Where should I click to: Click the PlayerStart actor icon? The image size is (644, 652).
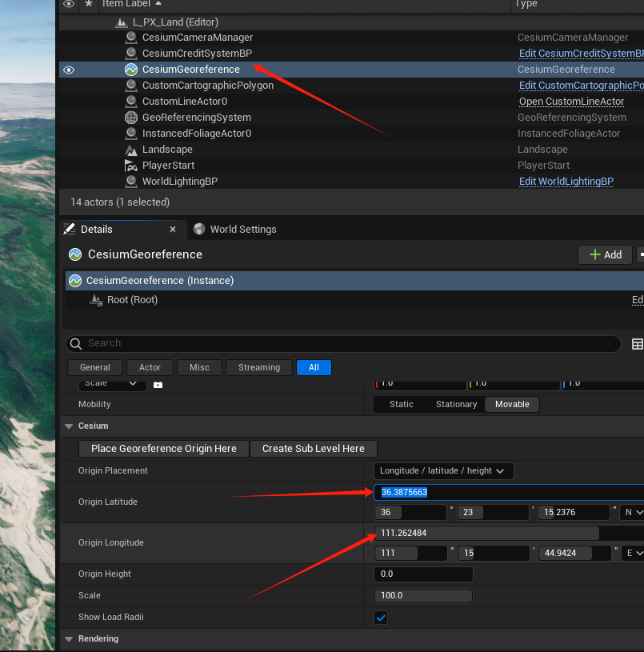coord(131,166)
